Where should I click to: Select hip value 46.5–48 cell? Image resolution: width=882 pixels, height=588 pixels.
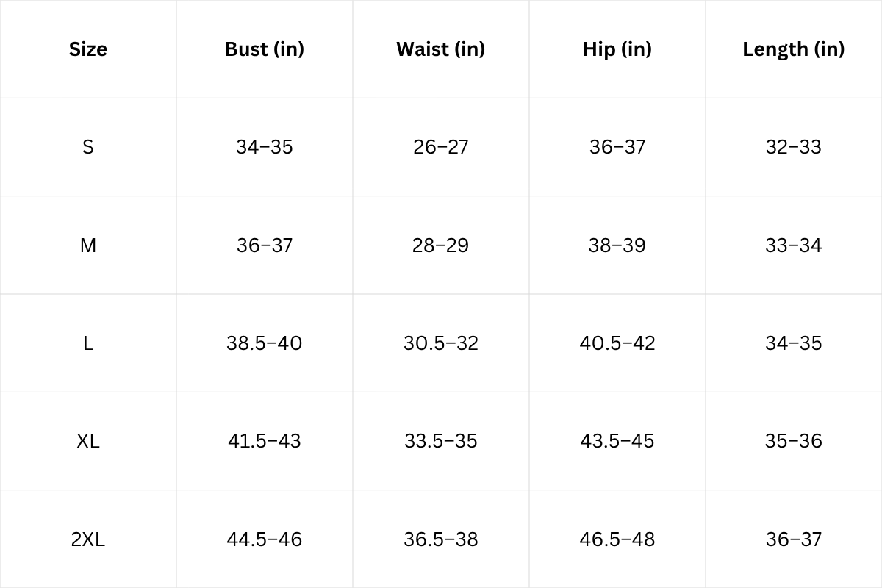617,539
